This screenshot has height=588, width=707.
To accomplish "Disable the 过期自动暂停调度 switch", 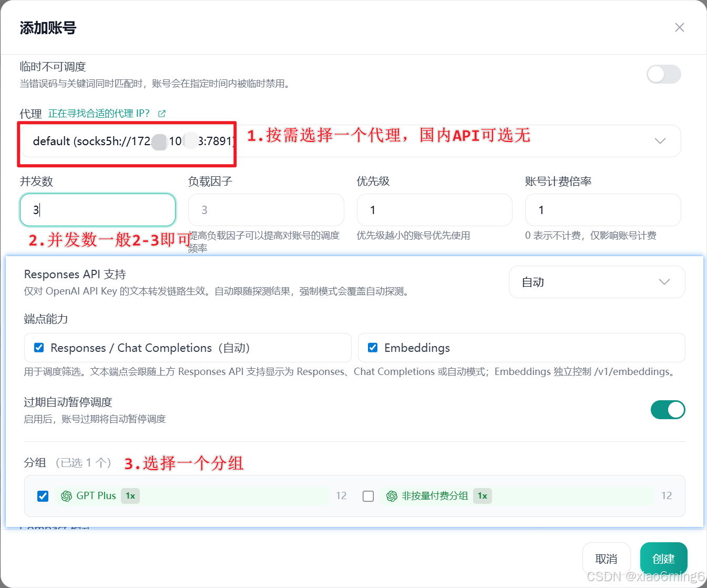I will (668, 410).
